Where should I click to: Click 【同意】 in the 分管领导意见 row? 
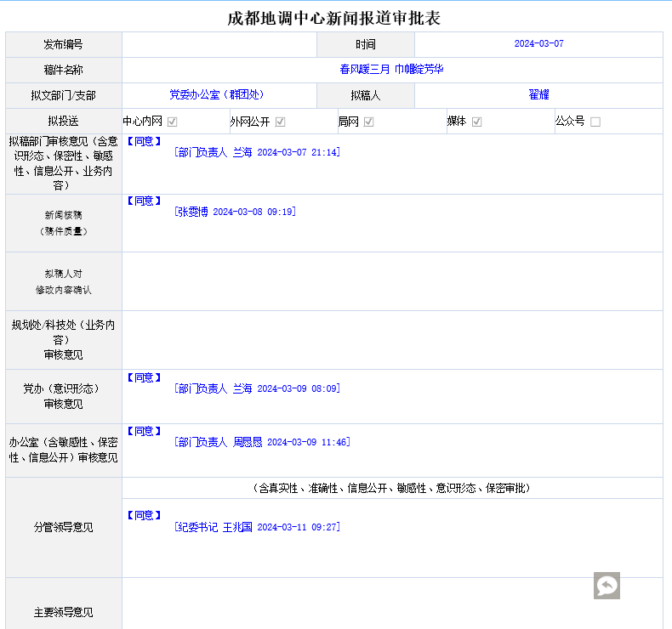(144, 515)
